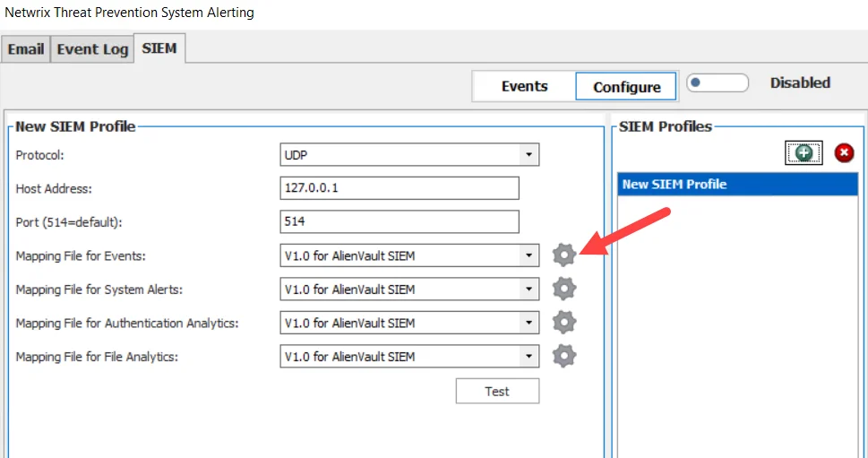Focus the Port field containing 514

pos(400,221)
